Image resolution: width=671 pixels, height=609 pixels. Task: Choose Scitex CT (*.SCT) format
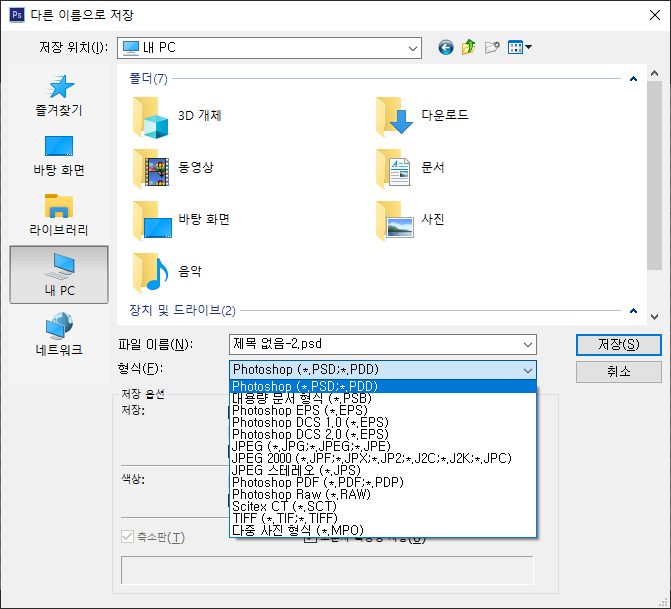pyautogui.click(x=383, y=506)
